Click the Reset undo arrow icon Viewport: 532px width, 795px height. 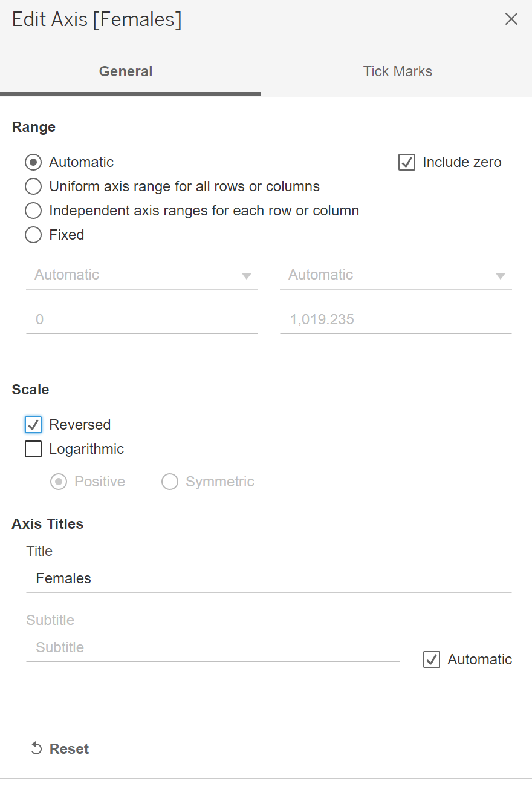pos(36,749)
